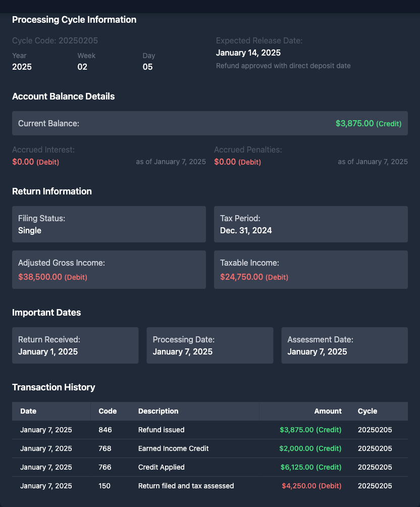Select the Processing Date card
This screenshot has height=507, width=420.
209,345
